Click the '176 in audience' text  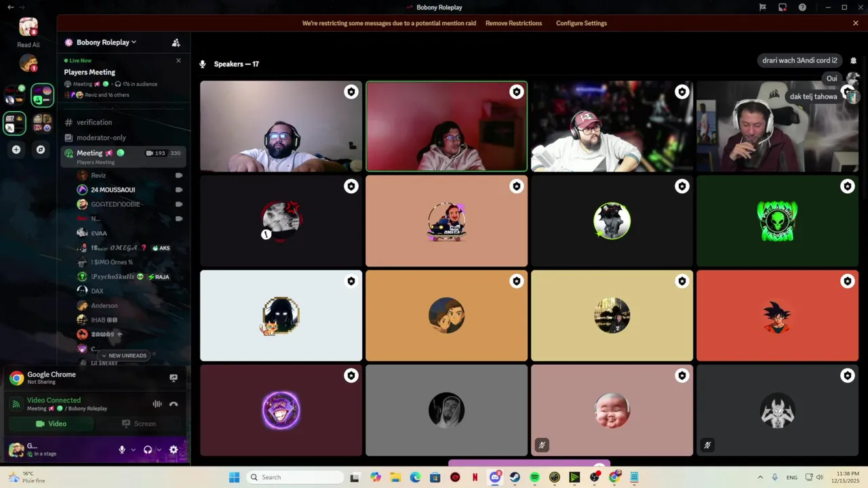coord(140,84)
